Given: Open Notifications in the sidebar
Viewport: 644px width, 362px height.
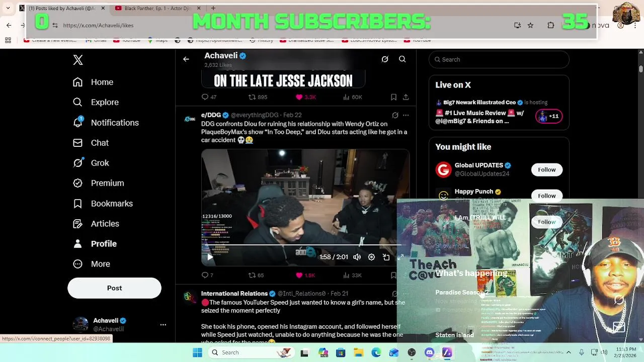Looking at the screenshot, I should click(106, 123).
